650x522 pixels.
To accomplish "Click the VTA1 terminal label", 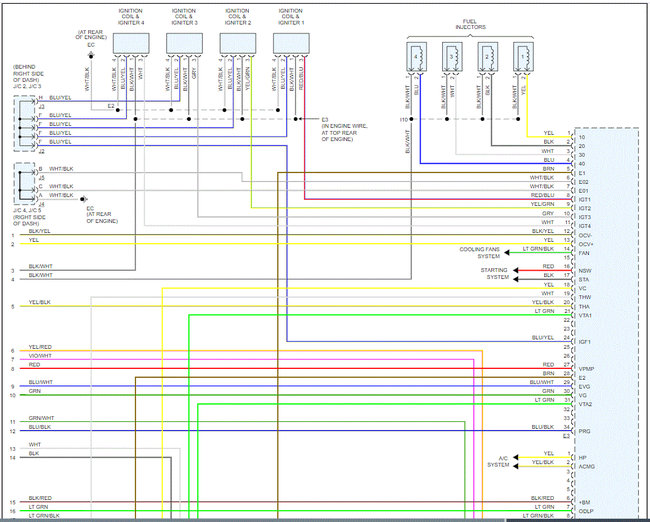I will [x=585, y=316].
